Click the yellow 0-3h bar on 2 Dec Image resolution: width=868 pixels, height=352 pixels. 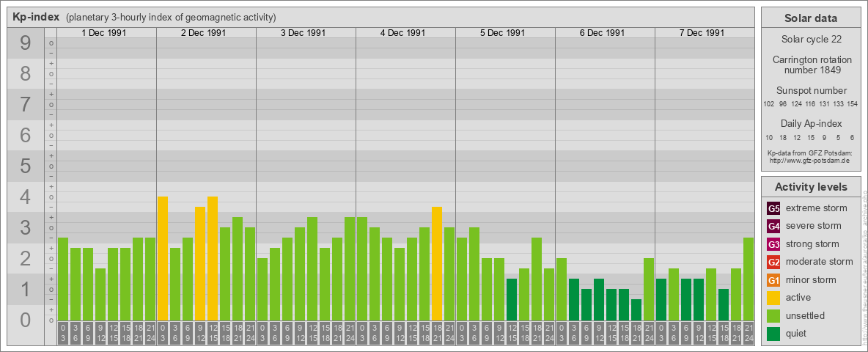163,258
